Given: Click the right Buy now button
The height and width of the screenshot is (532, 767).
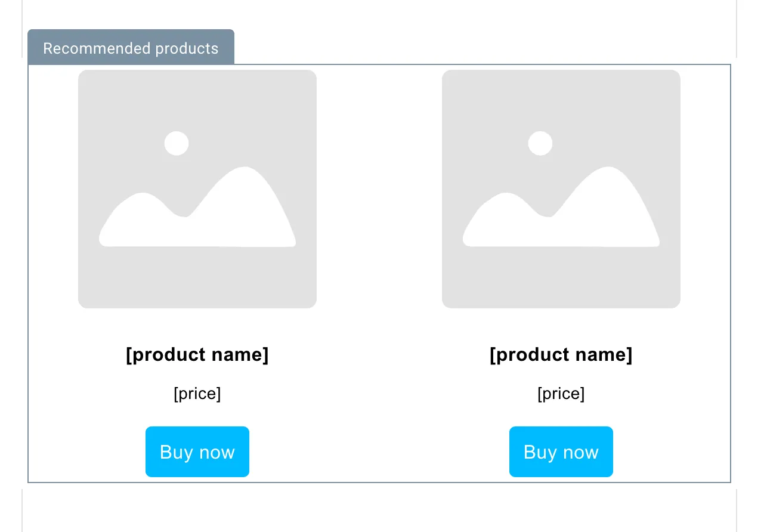Looking at the screenshot, I should pos(561,451).
